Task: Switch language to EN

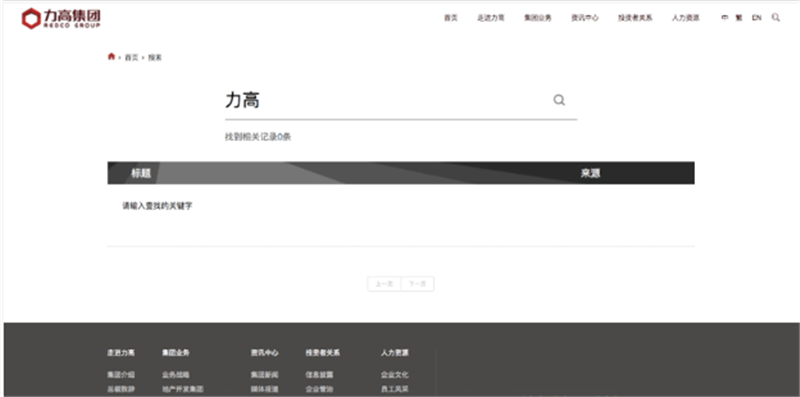Action: point(757,18)
